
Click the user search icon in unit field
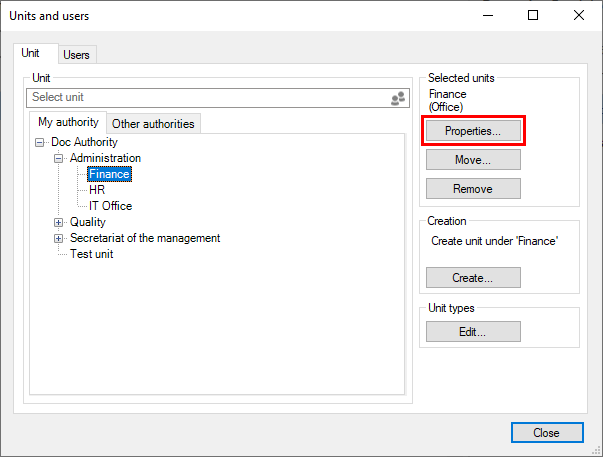[x=397, y=98]
